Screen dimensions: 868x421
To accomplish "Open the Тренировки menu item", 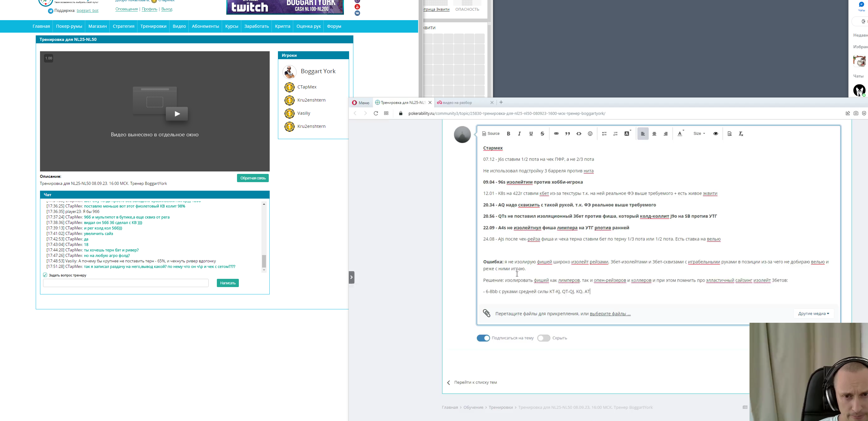I will [153, 26].
